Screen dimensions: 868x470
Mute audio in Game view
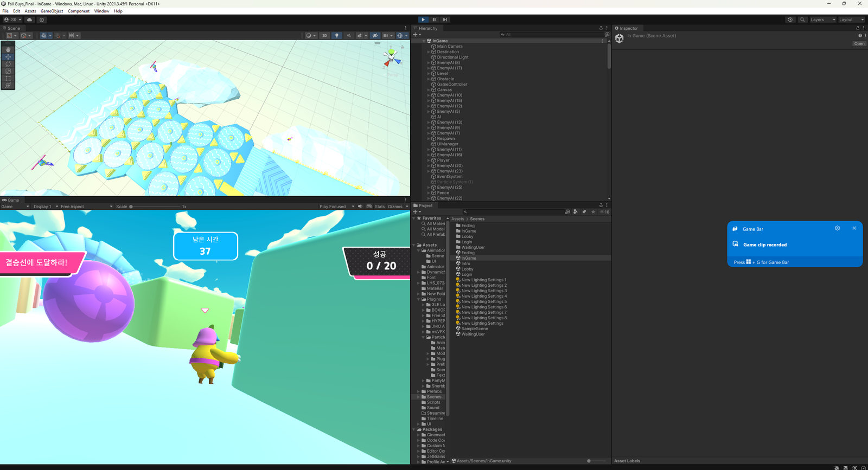[360, 207]
